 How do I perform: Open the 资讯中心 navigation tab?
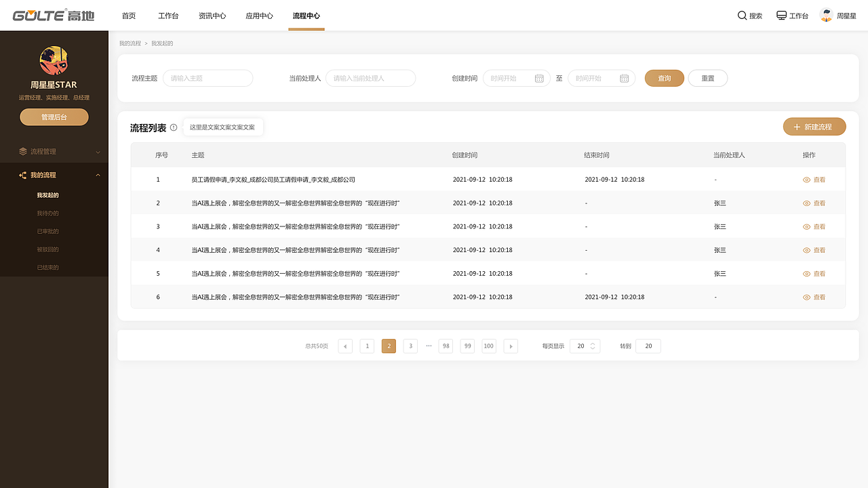[212, 16]
